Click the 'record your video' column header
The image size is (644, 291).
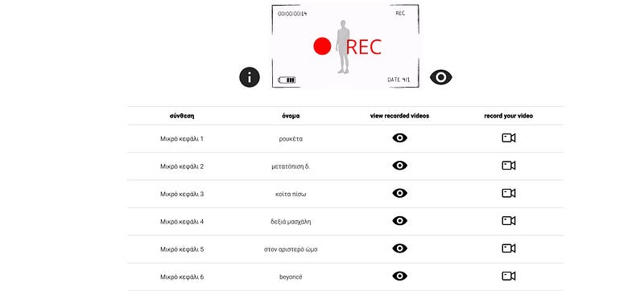509,116
